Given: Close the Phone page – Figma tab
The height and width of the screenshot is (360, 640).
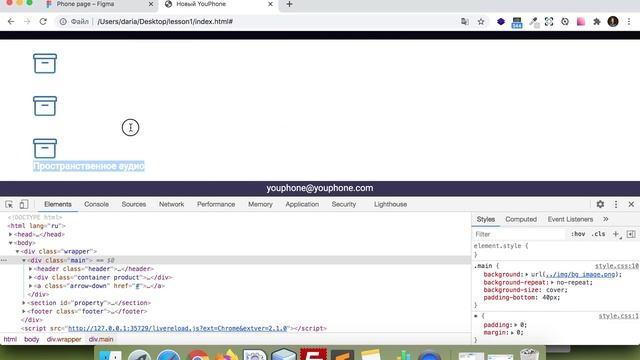Looking at the screenshot, I should point(151,4).
